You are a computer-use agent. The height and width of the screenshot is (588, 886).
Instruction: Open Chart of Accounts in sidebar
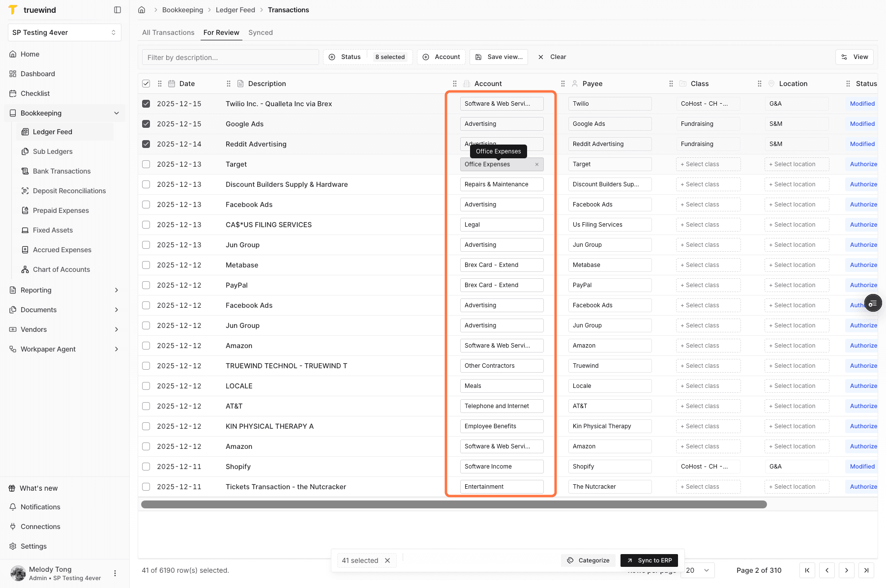pyautogui.click(x=65, y=269)
